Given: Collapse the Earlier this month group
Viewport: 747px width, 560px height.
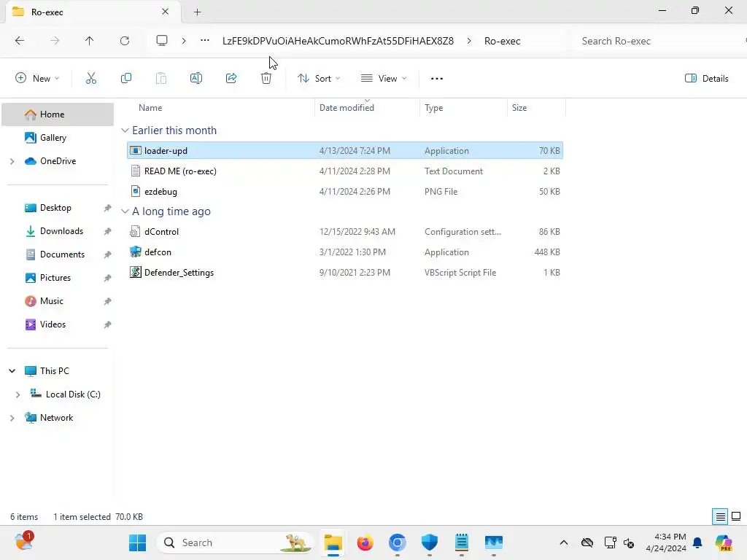Looking at the screenshot, I should [x=125, y=131].
